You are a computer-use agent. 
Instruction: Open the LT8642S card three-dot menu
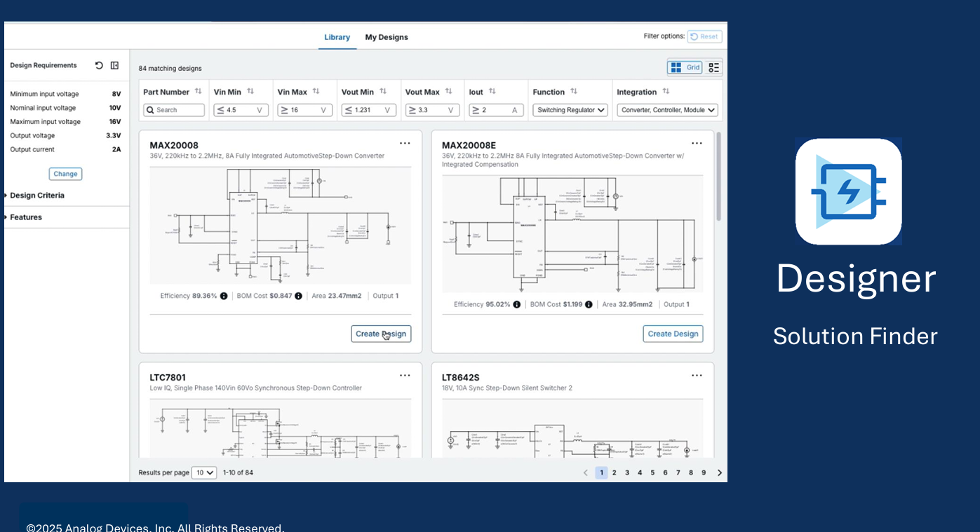click(x=697, y=376)
